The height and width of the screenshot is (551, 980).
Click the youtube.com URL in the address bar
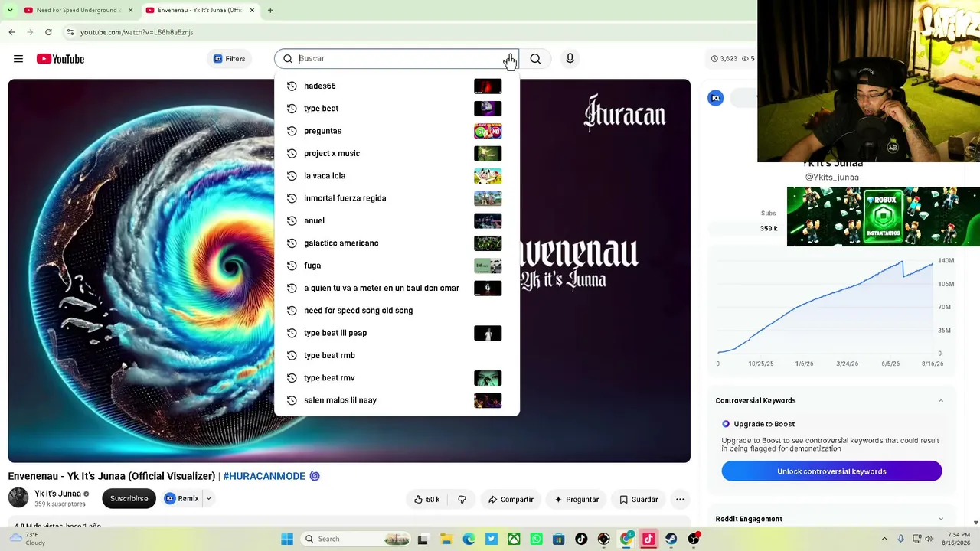136,32
